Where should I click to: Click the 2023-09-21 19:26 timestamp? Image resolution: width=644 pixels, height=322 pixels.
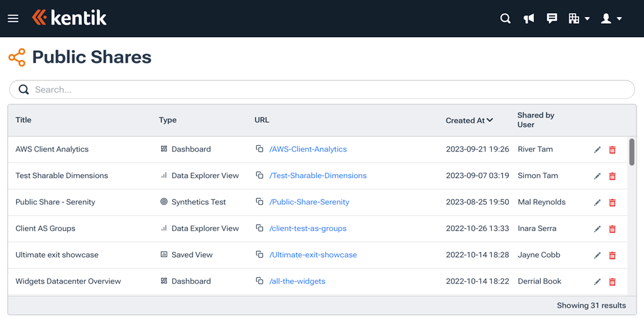click(478, 149)
